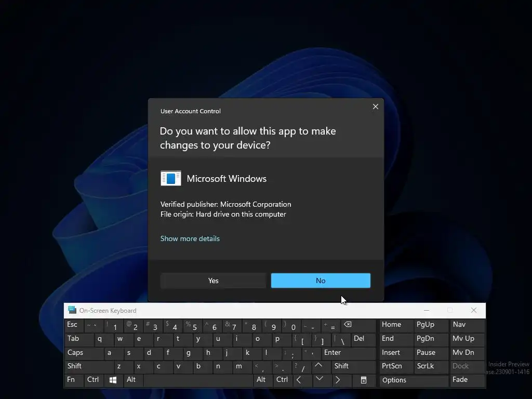This screenshot has width=532, height=399.
Task: Toggle the right Alt key
Action: click(263, 380)
